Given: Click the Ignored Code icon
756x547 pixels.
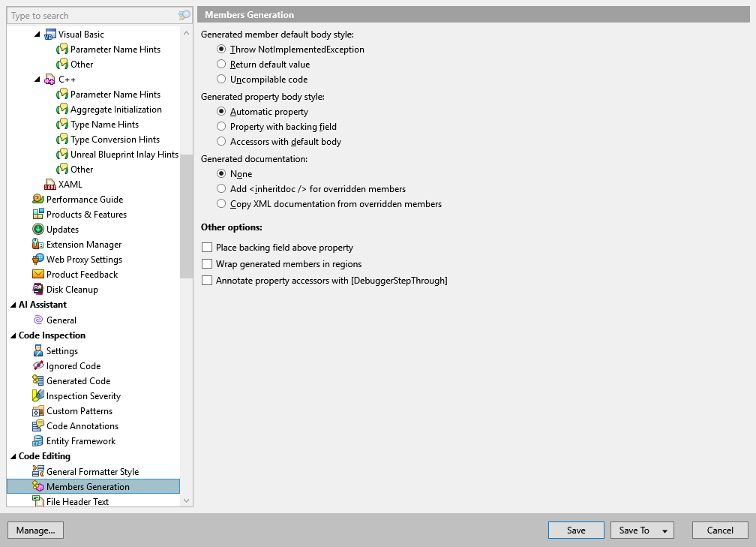Looking at the screenshot, I should (38, 365).
